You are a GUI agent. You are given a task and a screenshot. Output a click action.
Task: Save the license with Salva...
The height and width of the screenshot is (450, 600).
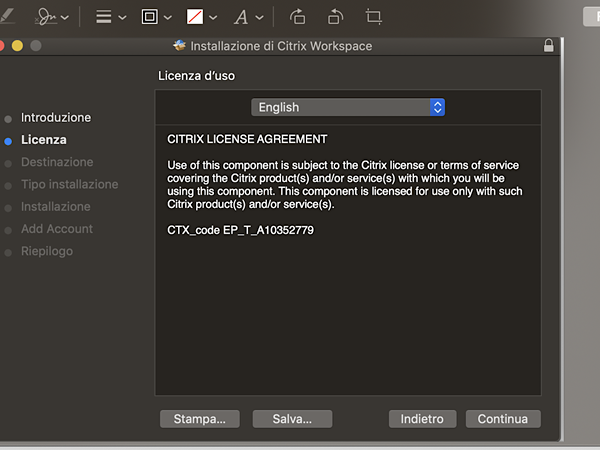click(x=292, y=419)
